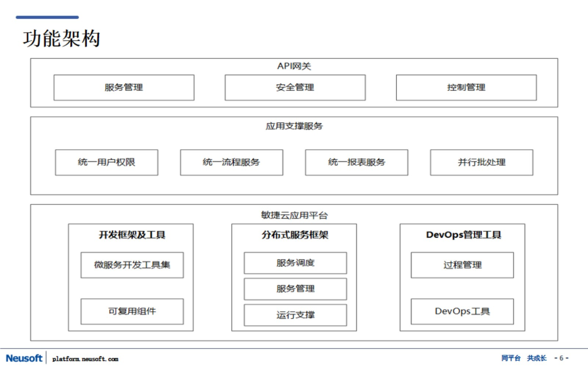Image resolution: width=588 pixels, height=368 pixels.
Task: Click the DevOps工具 box
Action: [462, 311]
